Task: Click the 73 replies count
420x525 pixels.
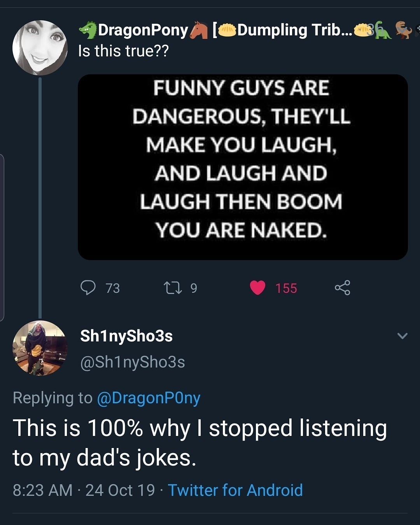Action: pos(113,288)
